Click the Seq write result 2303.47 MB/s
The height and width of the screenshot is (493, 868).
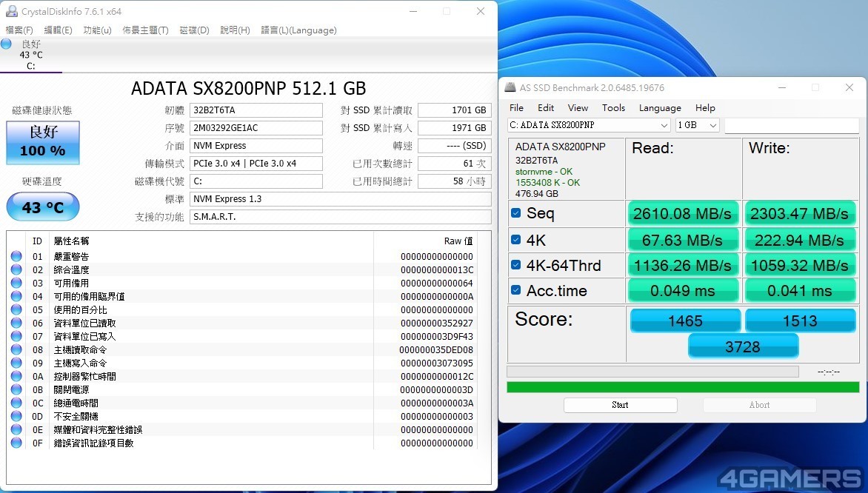(x=799, y=214)
